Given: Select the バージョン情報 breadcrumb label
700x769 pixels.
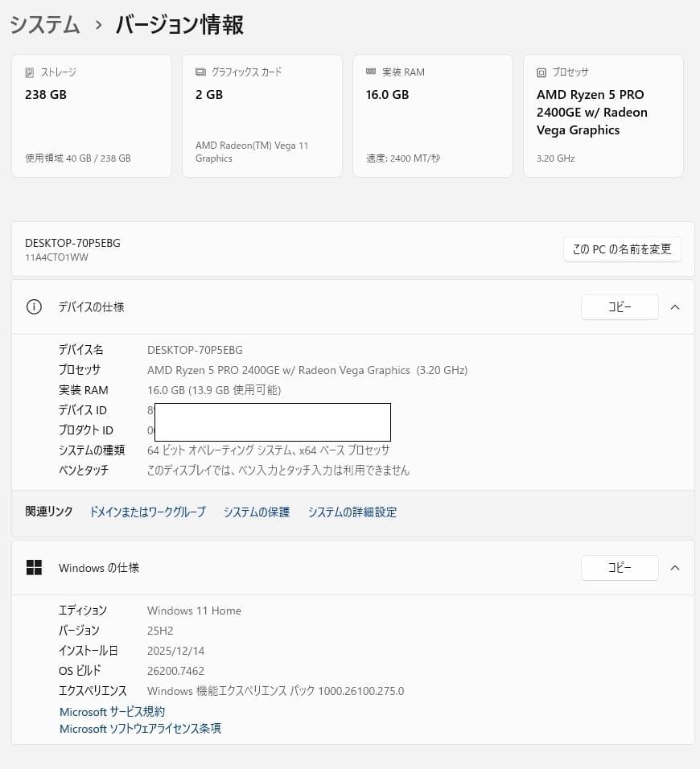Looking at the screenshot, I should click(178, 25).
